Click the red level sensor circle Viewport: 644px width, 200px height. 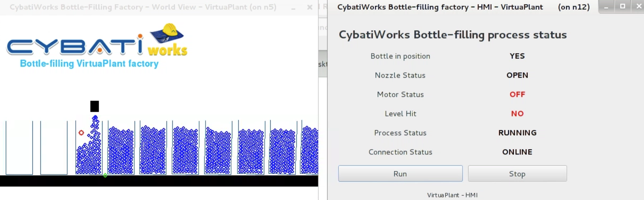[81, 133]
